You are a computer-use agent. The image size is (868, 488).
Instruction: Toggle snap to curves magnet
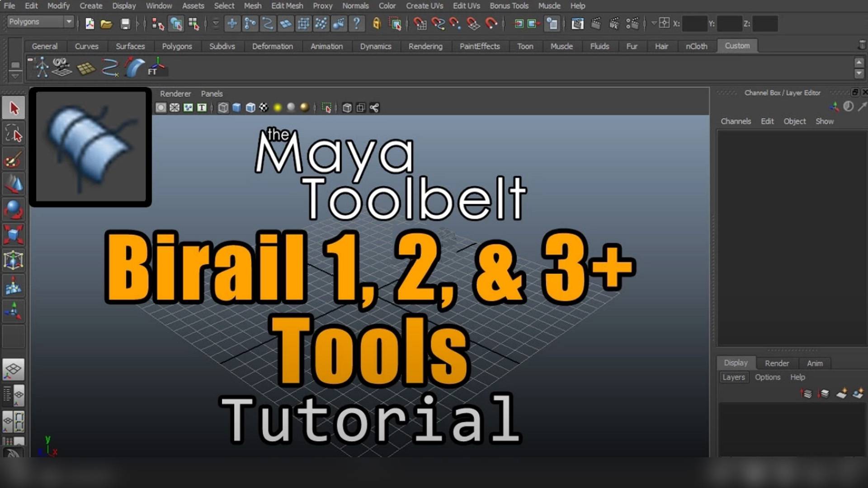click(x=438, y=23)
